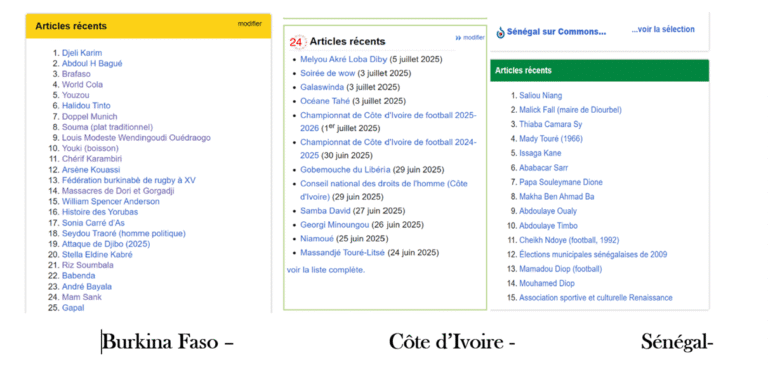Open Attaque de Djibo (2025) article
Viewport: 768px width, 367px height.
[106, 244]
